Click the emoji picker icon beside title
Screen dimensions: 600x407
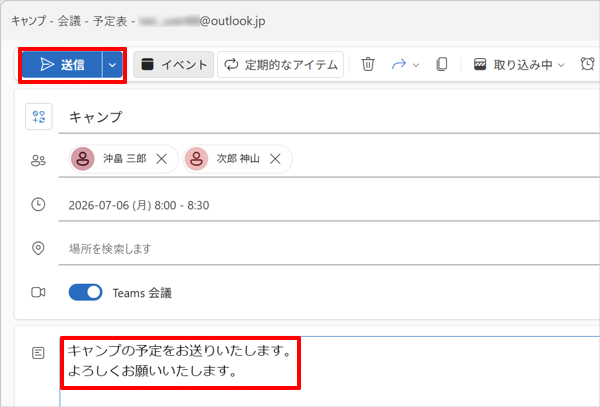39,117
